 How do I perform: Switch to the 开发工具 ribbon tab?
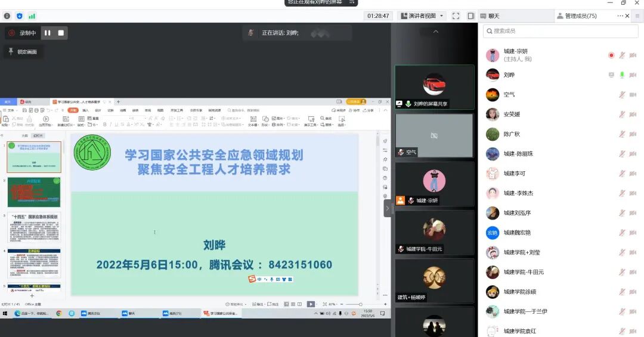click(177, 110)
